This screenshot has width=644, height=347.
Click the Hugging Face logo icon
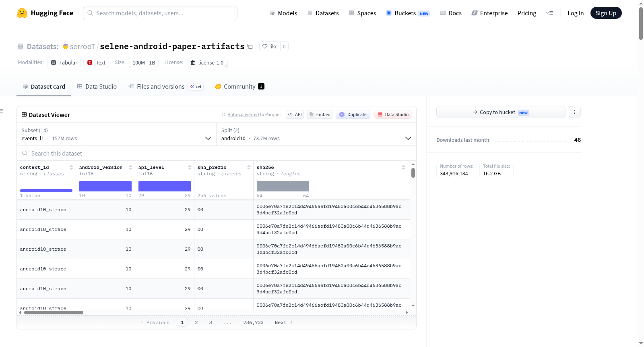(x=22, y=13)
